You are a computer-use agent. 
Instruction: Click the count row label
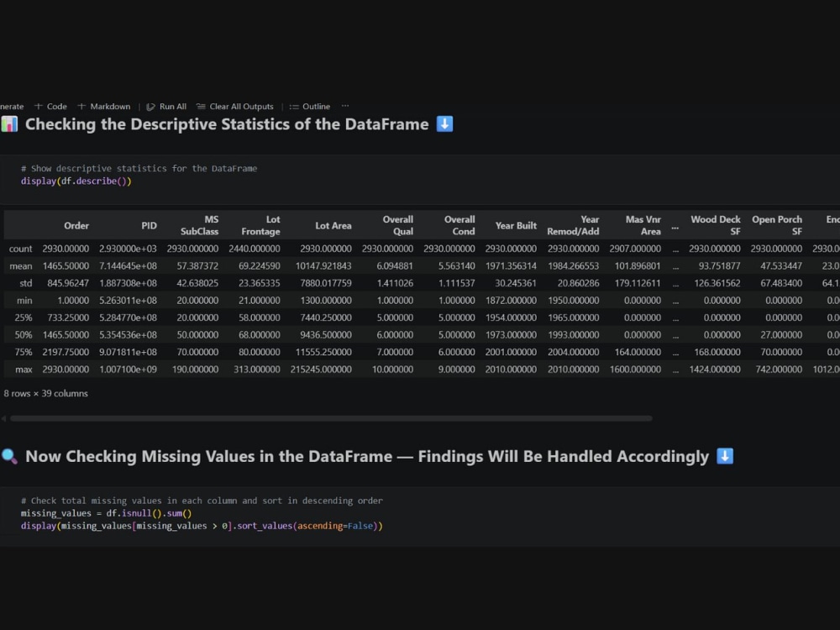click(20, 249)
